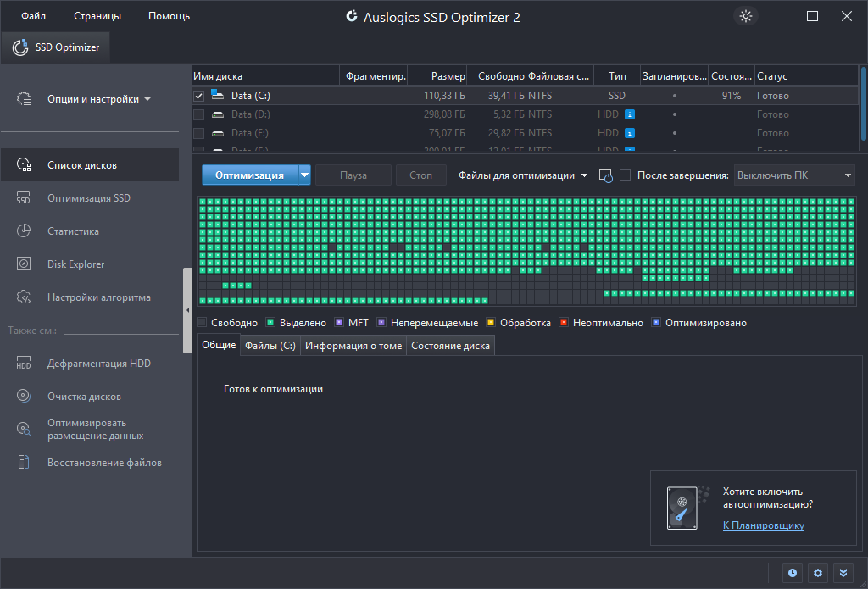The width and height of the screenshot is (868, 589).
Task: Click the MFT legend color swatch
Action: pyautogui.click(x=339, y=322)
